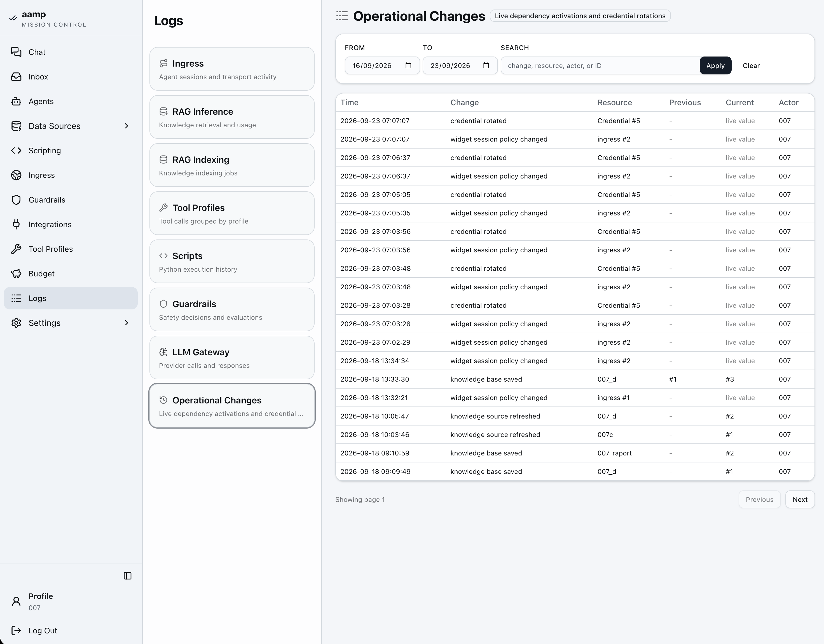Click the Previous column header
This screenshot has height=644, width=824.
point(685,103)
